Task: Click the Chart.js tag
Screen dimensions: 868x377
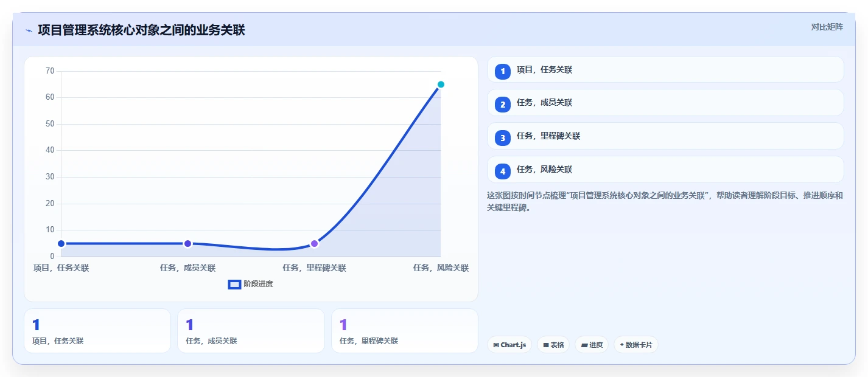Action: tap(509, 345)
